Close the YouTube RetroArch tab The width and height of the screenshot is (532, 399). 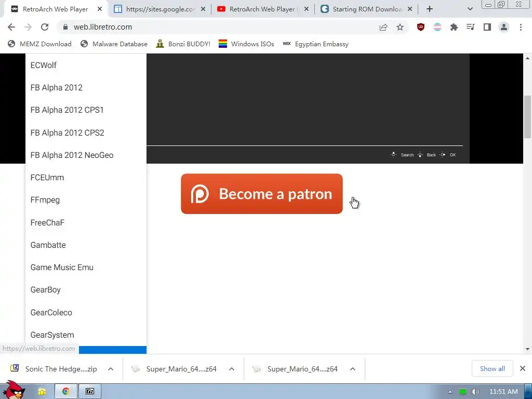[307, 9]
